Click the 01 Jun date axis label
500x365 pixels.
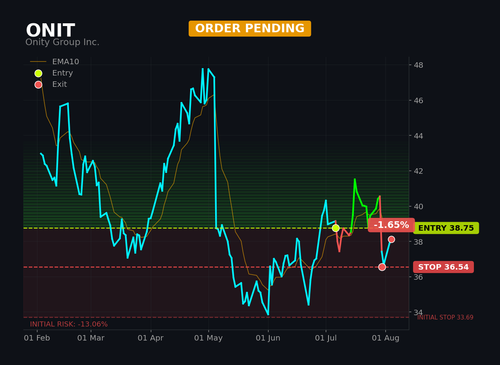point(268,338)
